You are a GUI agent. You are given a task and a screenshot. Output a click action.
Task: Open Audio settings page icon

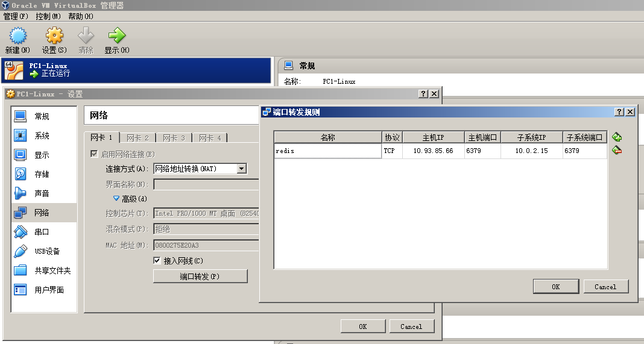coord(20,193)
